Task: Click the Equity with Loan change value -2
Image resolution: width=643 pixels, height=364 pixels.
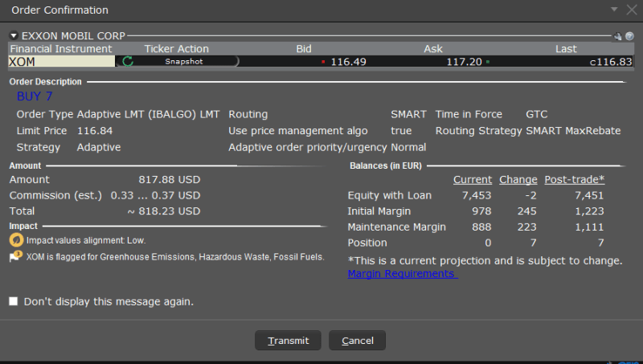Action: point(530,195)
